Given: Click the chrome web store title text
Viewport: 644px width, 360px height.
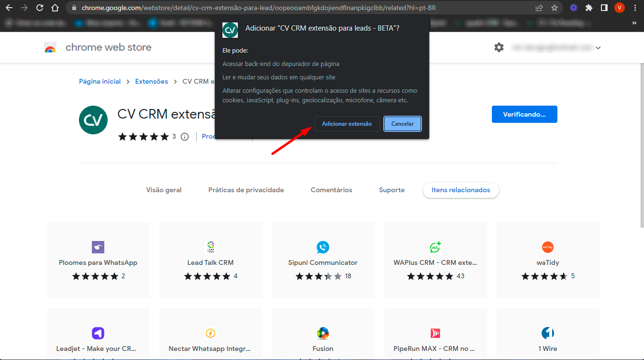Looking at the screenshot, I should coord(109,47).
